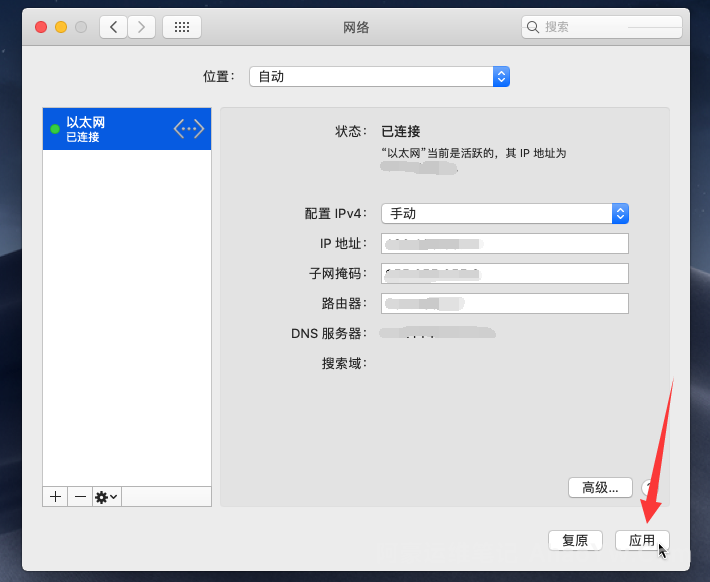The image size is (710, 582).
Task: Click the search magnifier icon
Action: point(533,27)
